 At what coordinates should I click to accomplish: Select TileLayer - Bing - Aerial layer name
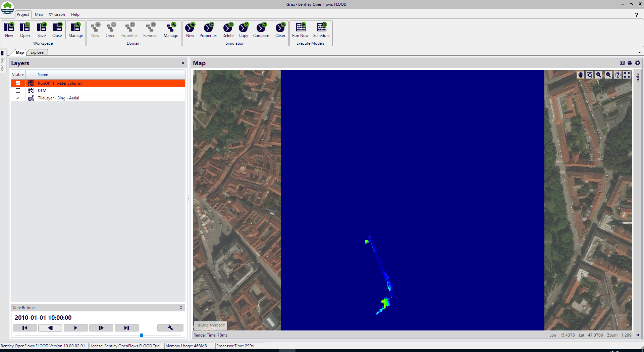tap(58, 98)
